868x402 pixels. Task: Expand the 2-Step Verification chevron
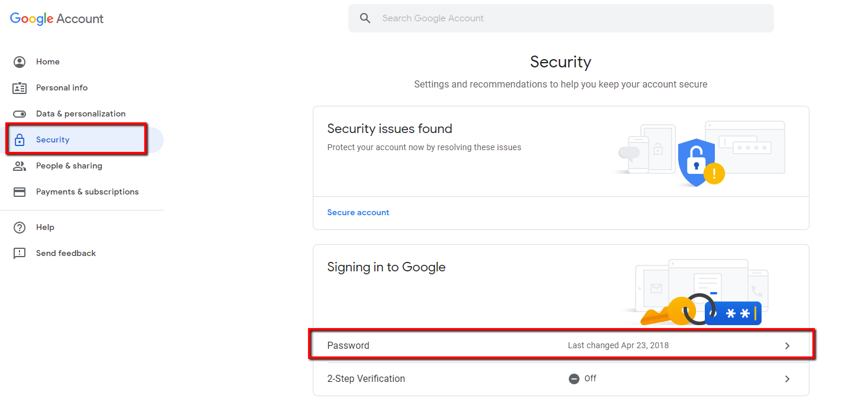pyautogui.click(x=787, y=379)
